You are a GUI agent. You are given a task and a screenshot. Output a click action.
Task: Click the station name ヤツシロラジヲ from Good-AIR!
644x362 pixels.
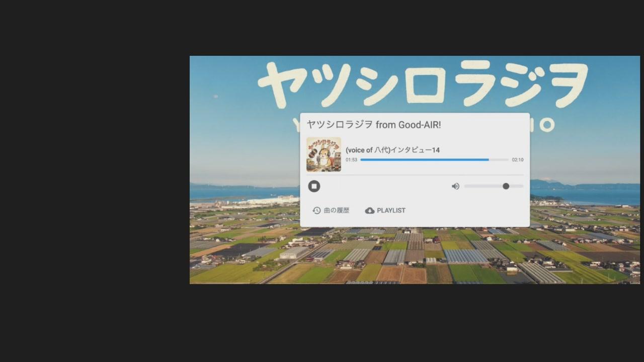pyautogui.click(x=374, y=125)
